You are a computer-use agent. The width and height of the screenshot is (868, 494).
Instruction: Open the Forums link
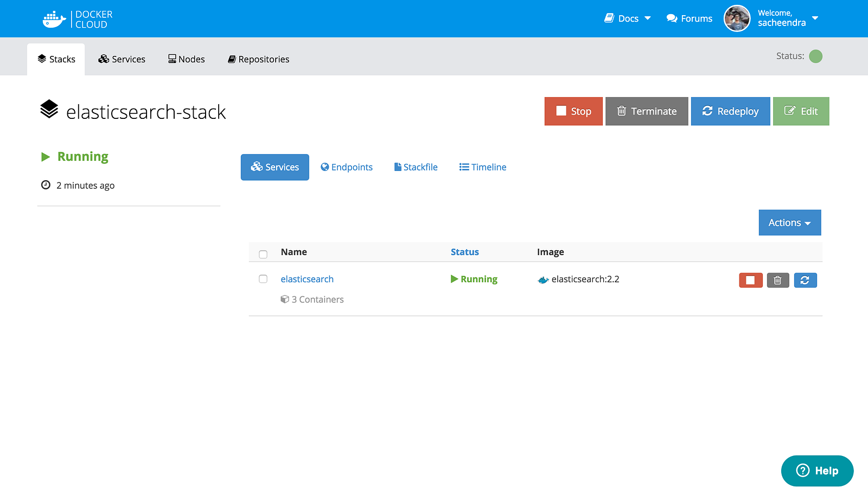click(690, 18)
